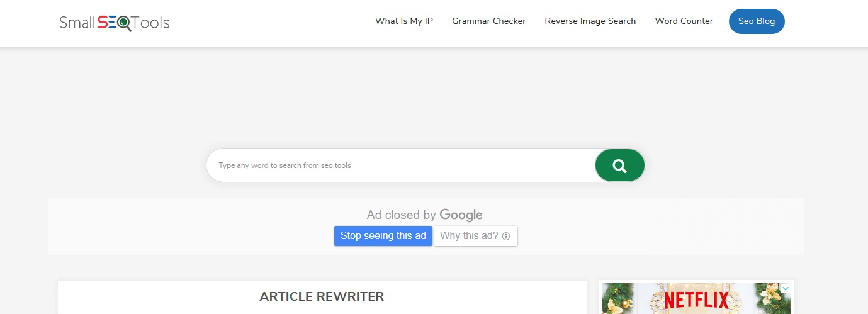Focus the seo tools search text field
Image resolution: width=868 pixels, height=314 pixels.
pyautogui.click(x=400, y=165)
